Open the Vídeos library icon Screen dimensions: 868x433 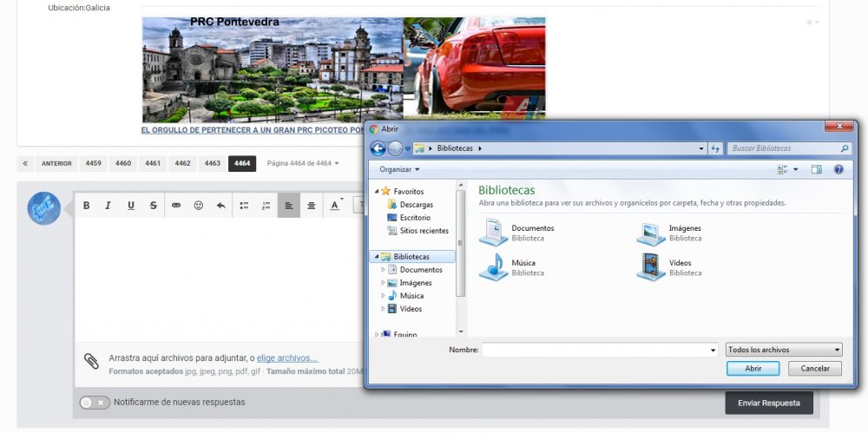pos(650,267)
